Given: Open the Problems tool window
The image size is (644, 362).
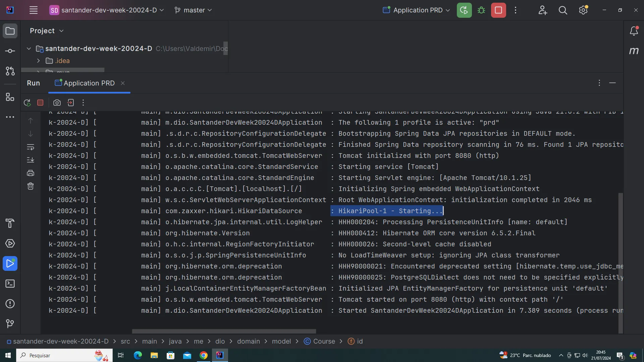Looking at the screenshot, I should 10,304.
